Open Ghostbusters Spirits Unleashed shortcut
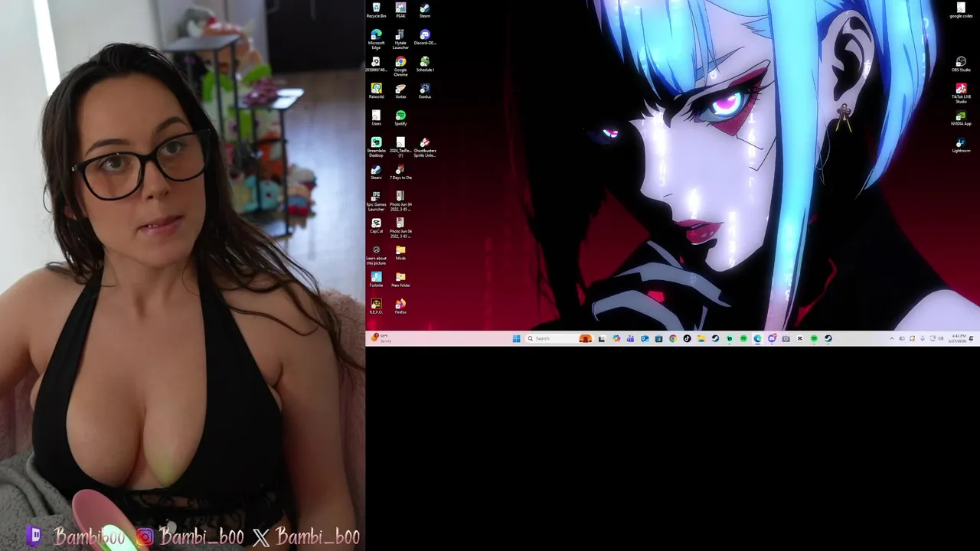 point(425,147)
